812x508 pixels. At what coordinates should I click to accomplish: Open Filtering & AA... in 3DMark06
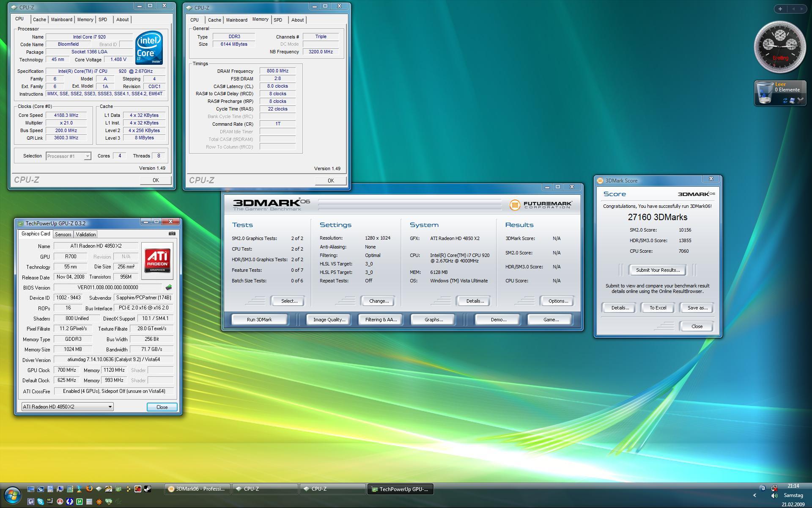coord(381,320)
